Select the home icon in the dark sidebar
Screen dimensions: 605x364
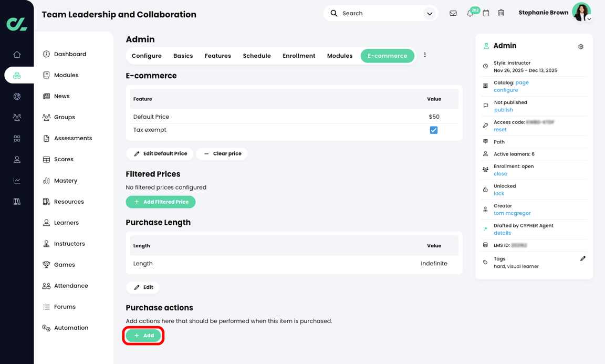[x=17, y=54]
